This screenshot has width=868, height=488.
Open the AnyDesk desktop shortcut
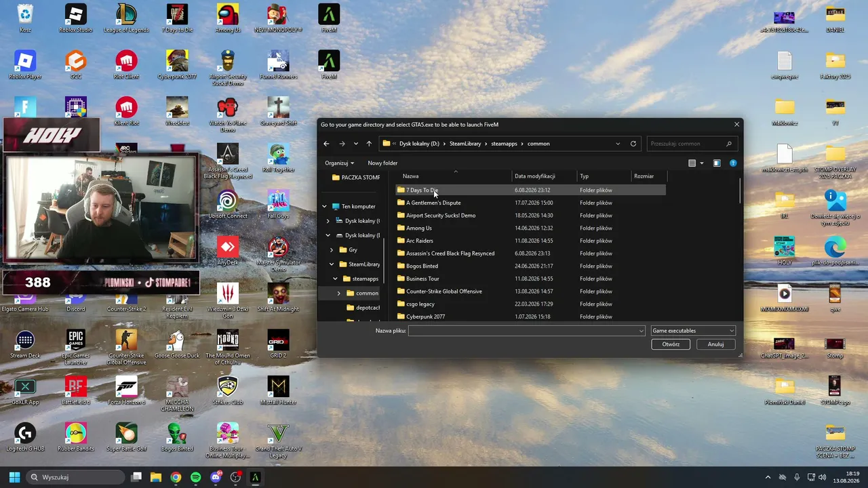[228, 251]
